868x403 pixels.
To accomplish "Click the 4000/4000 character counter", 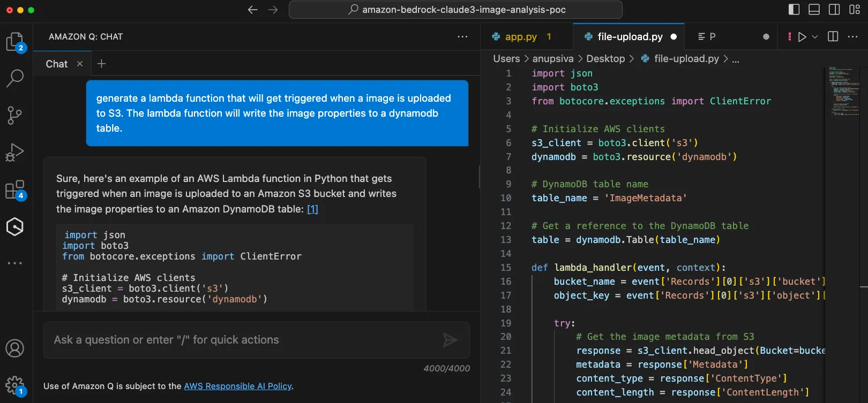I will click(x=446, y=368).
